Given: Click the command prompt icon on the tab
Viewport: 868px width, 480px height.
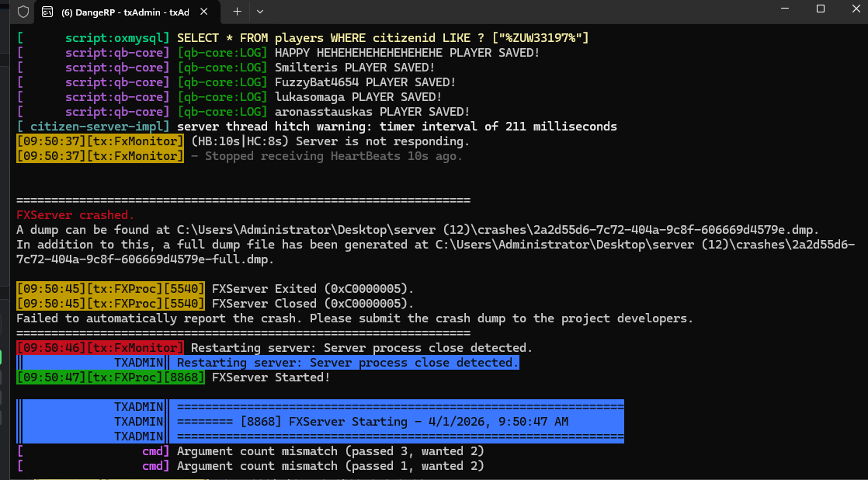Looking at the screenshot, I should click(x=47, y=12).
